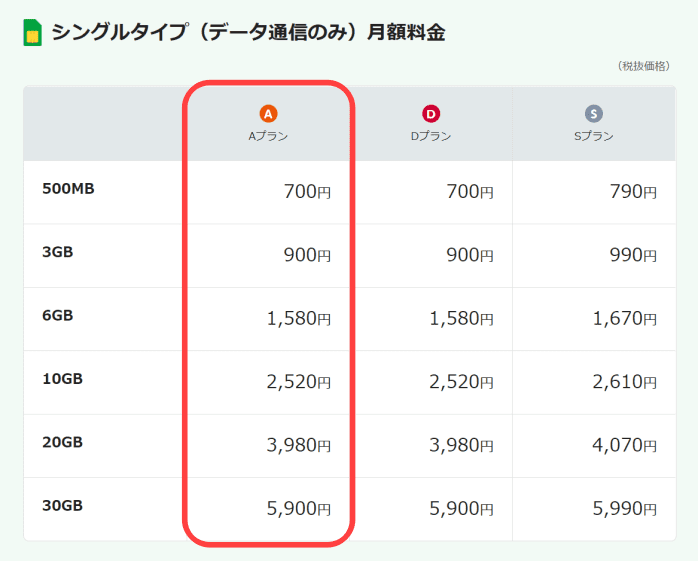This screenshot has width=698, height=561.
Task: Select the Aプラン column header label
Action: 268,136
